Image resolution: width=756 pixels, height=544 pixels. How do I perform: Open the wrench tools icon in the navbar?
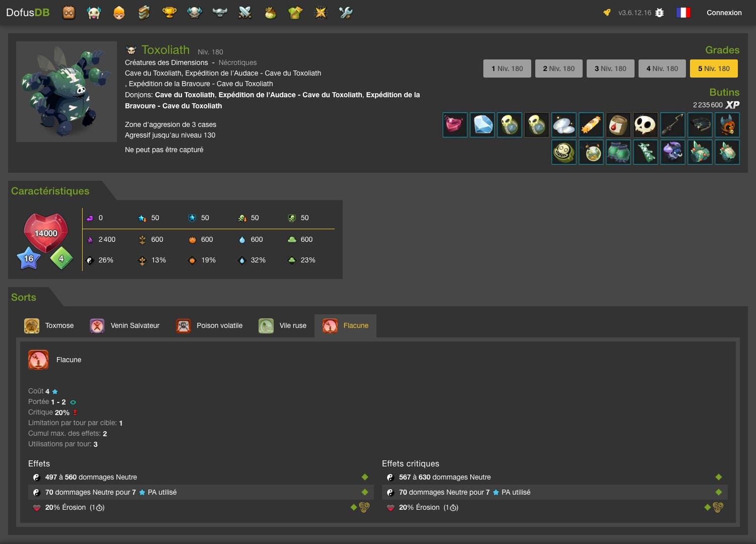346,13
